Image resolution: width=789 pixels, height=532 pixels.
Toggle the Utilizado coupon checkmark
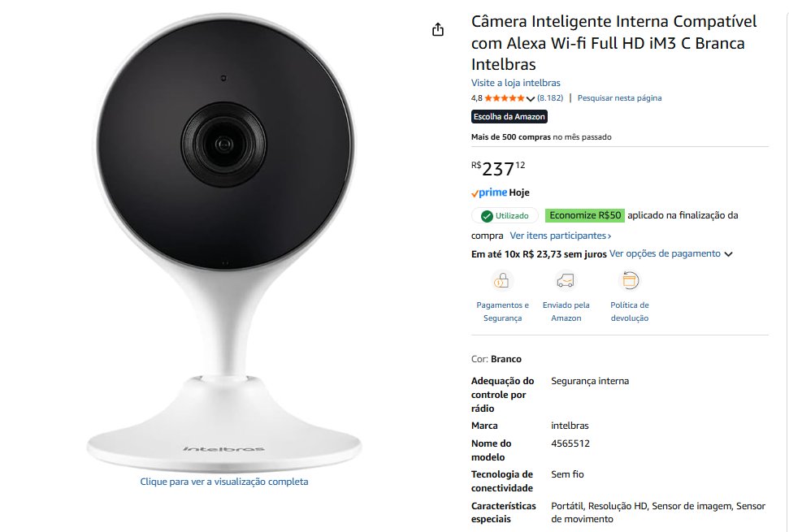coord(487,216)
